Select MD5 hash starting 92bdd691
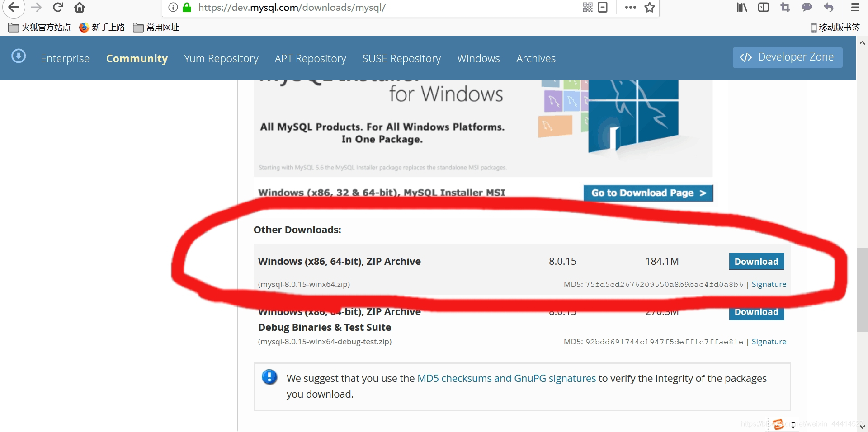This screenshot has height=432, width=868. click(664, 342)
